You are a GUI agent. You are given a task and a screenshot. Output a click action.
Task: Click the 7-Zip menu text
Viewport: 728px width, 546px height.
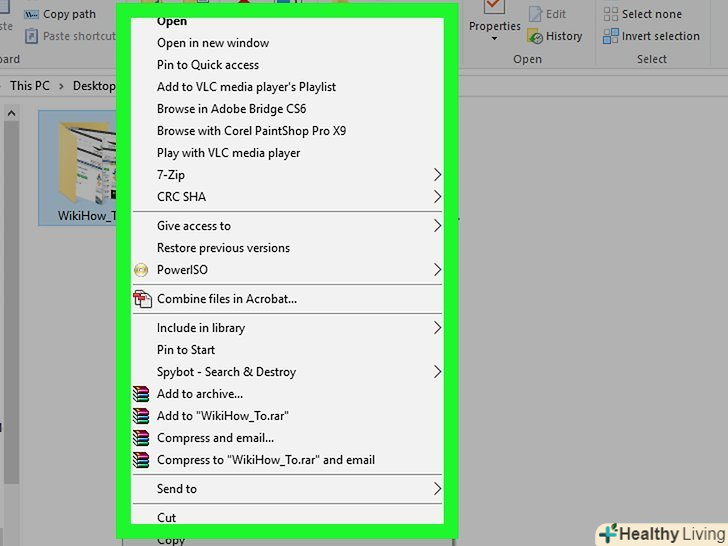tap(171, 175)
